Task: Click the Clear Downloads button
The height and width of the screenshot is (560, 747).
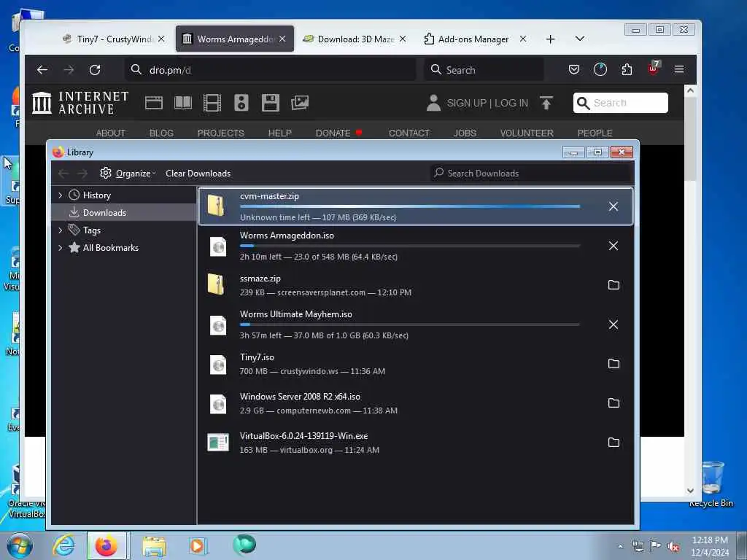Action: click(198, 174)
